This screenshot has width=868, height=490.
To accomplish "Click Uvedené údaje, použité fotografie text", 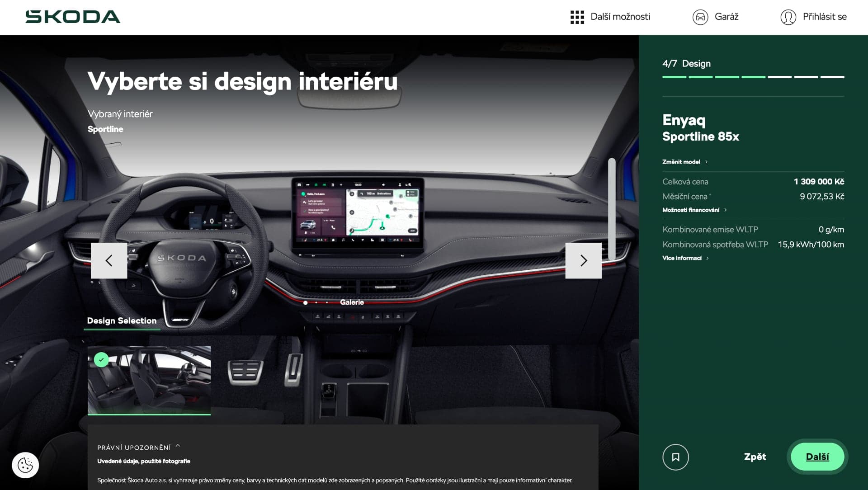I will coord(144,461).
